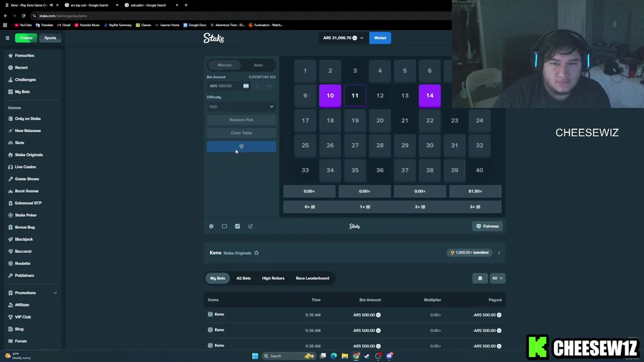644x362 pixels.
Task: Open Stake Originals in sidebar
Action: coord(29,155)
